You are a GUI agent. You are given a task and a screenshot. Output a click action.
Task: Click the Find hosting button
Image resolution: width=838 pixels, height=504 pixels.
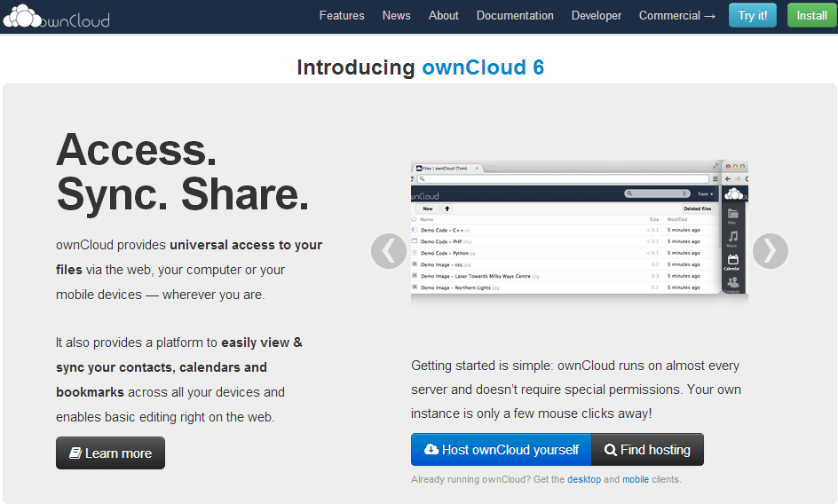[x=647, y=450]
